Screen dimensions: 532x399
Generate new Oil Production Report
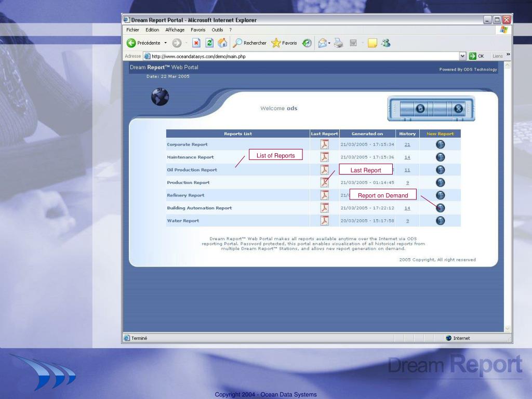click(x=440, y=170)
